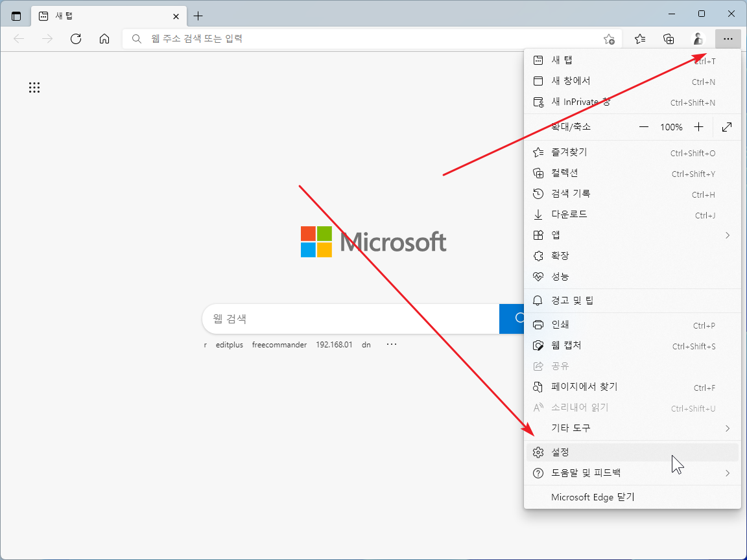
Task: Click the blue search submit button
Action: tap(512, 319)
